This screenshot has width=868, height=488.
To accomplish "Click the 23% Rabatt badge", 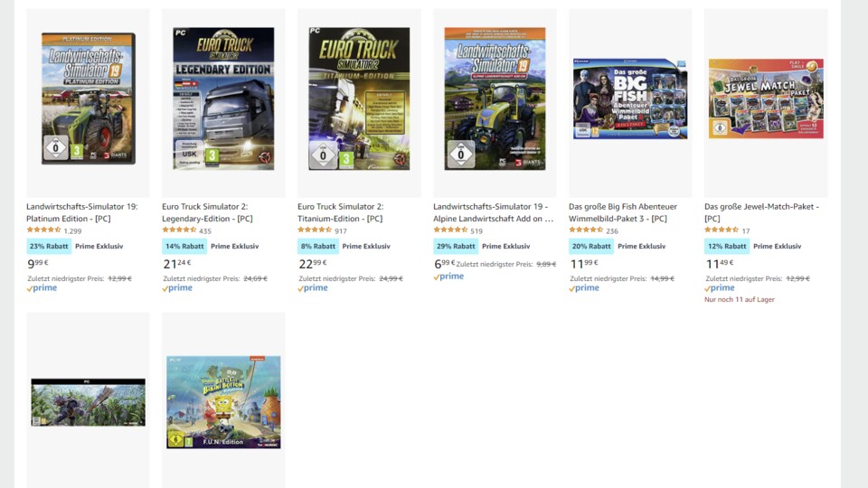I will point(49,246).
